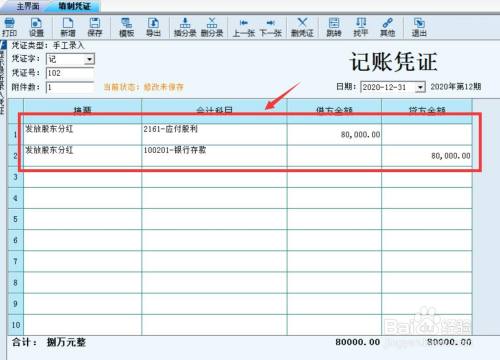Go to next voucher with 下一张
This screenshot has height=360, width=500.
coord(271,27)
